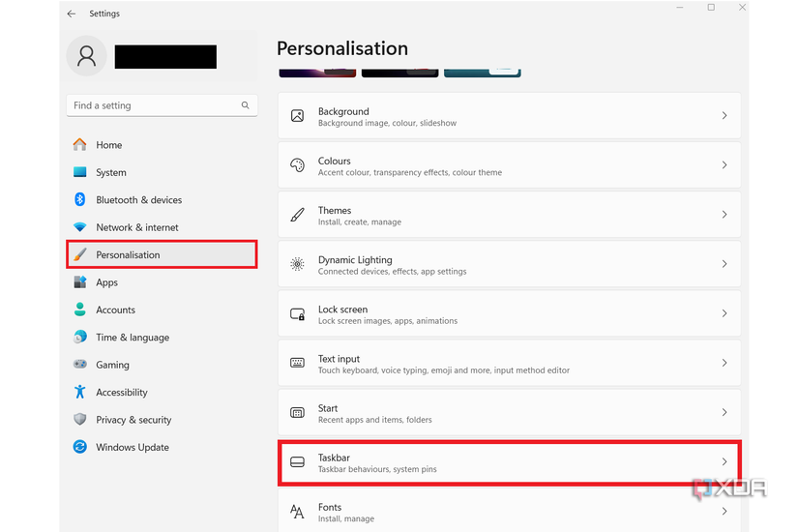Open the Accounts section
Screen dimensions: 798x532
pyautogui.click(x=115, y=310)
